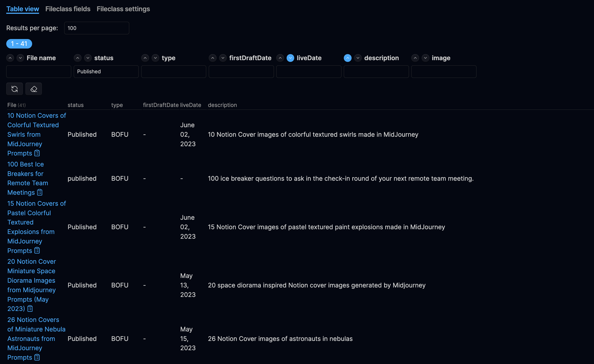This screenshot has height=364, width=594.
Task: Click metadata icon after 10 Notion Covers link
Action: click(x=37, y=153)
